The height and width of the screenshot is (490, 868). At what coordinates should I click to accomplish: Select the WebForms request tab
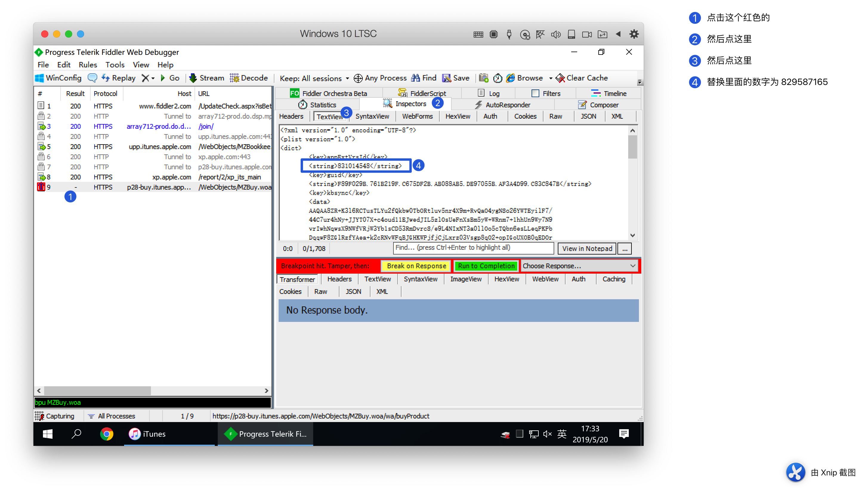417,116
